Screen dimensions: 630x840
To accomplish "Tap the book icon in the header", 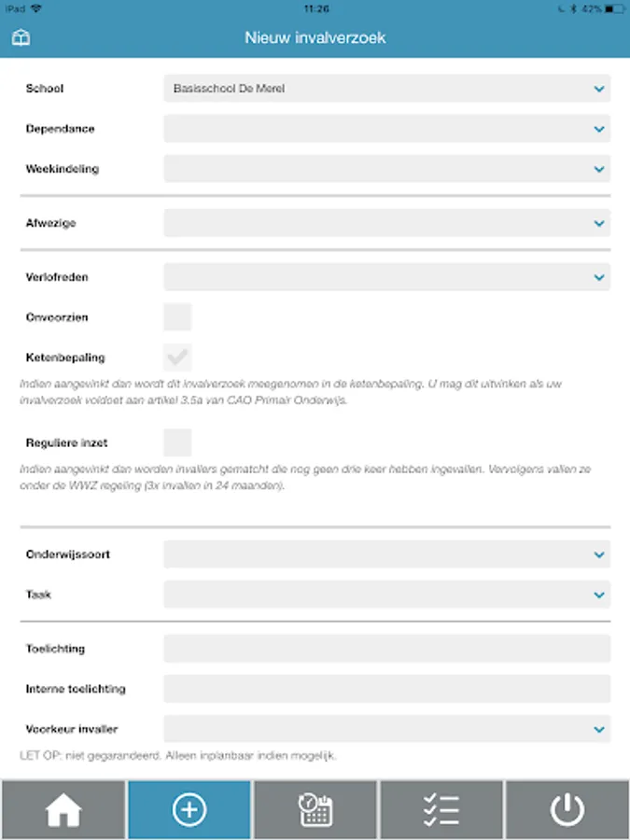I will [x=21, y=38].
